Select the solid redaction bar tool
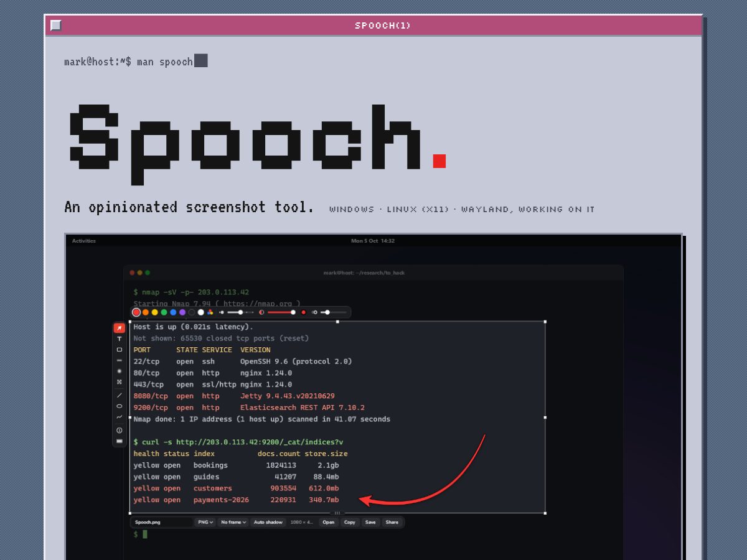This screenshot has width=747, height=560. 120,441
